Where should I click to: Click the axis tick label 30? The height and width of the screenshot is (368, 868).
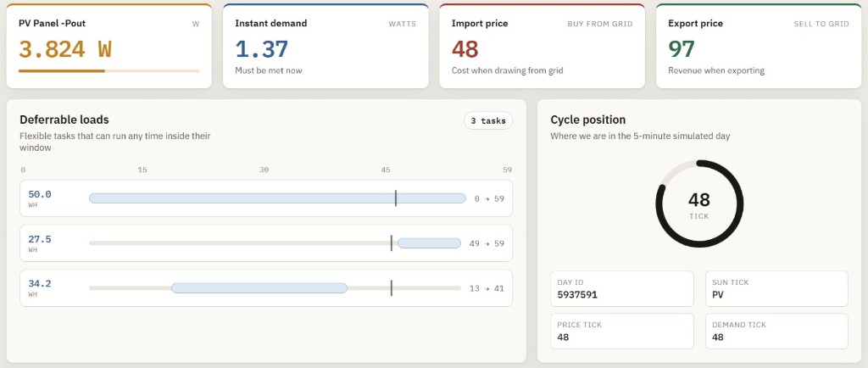[264, 170]
